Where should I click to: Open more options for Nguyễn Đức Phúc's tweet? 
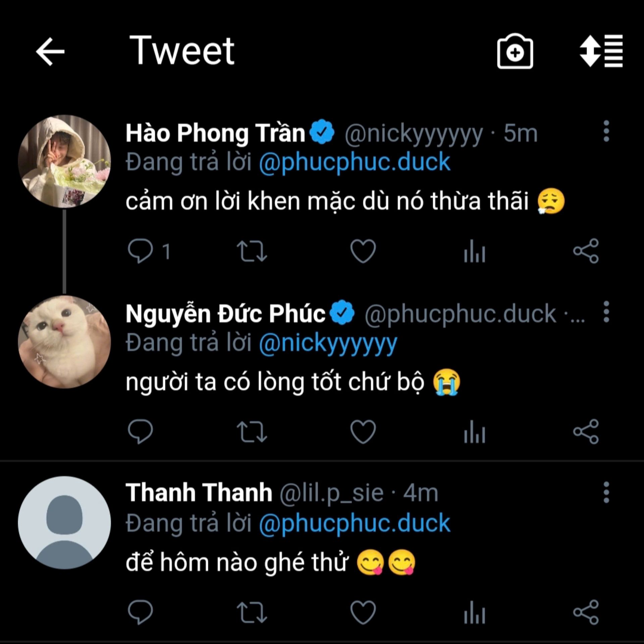point(606,312)
